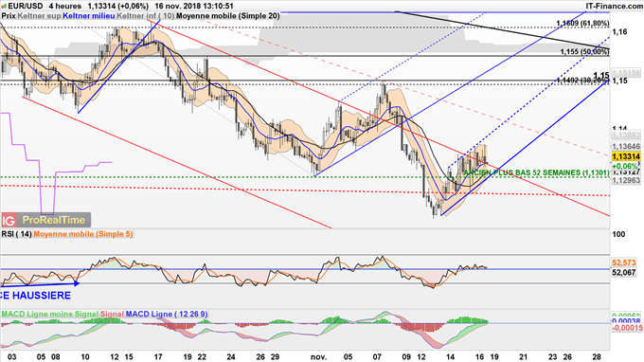
Task: Select the Keltner sup legend label
Action: (40, 16)
